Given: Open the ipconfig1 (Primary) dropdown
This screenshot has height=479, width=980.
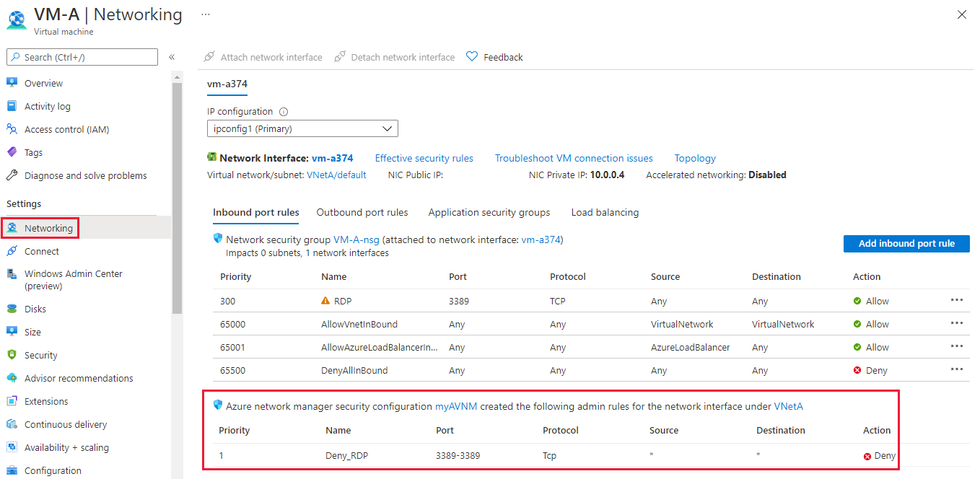Looking at the screenshot, I should tap(302, 129).
